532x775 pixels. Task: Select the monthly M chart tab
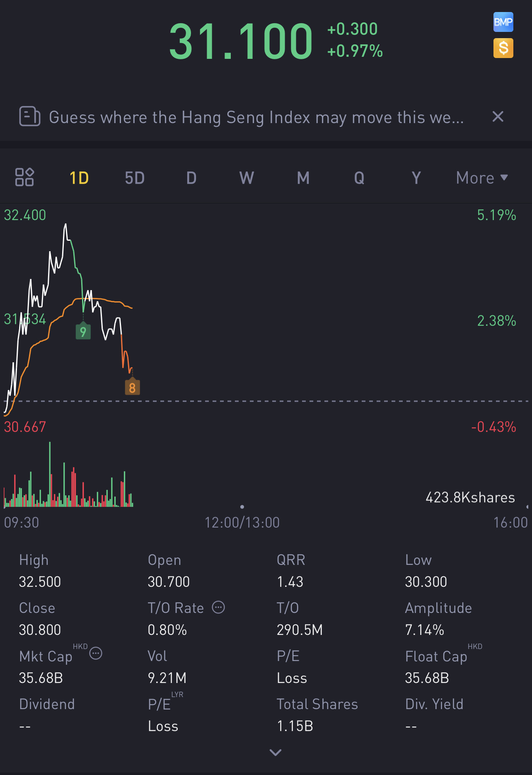(303, 178)
